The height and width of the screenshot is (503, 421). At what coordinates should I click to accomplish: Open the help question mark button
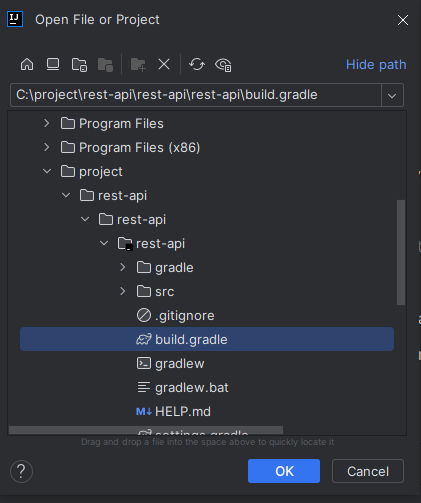(x=21, y=471)
